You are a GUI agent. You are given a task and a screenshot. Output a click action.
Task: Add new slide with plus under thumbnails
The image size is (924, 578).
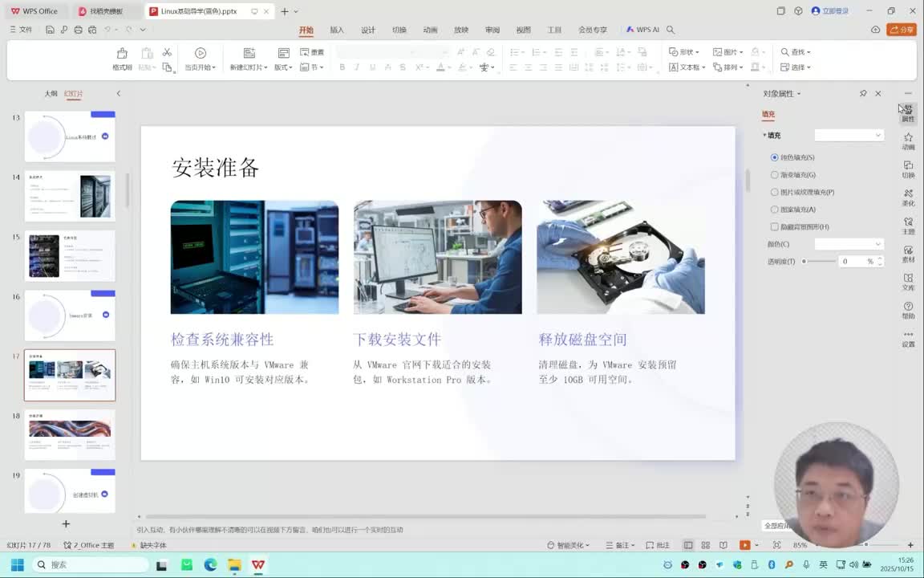click(66, 523)
